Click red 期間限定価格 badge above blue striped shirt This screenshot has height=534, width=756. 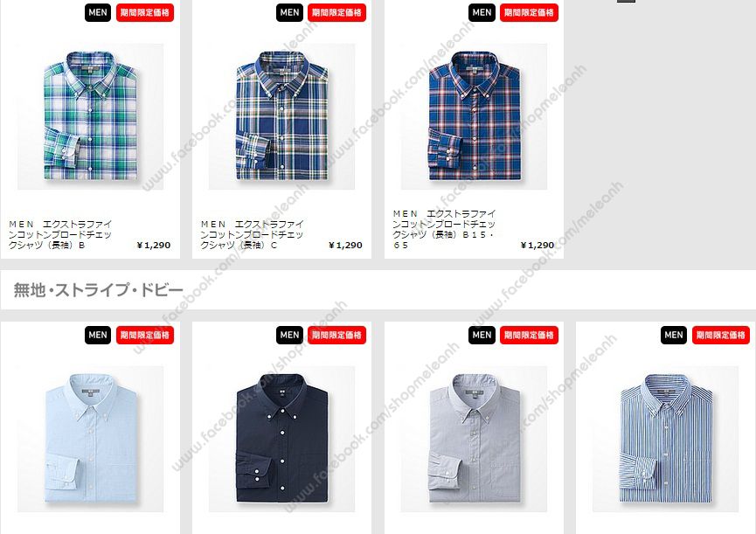coord(721,335)
